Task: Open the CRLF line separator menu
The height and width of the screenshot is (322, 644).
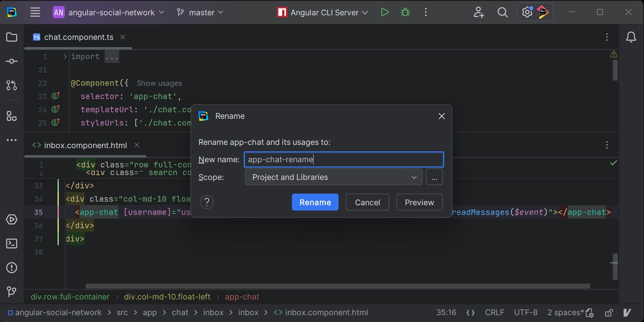Action: (x=495, y=313)
